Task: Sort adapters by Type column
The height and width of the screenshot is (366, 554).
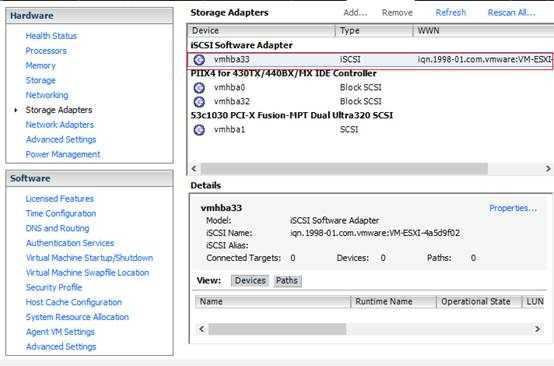Action: pyautogui.click(x=374, y=31)
